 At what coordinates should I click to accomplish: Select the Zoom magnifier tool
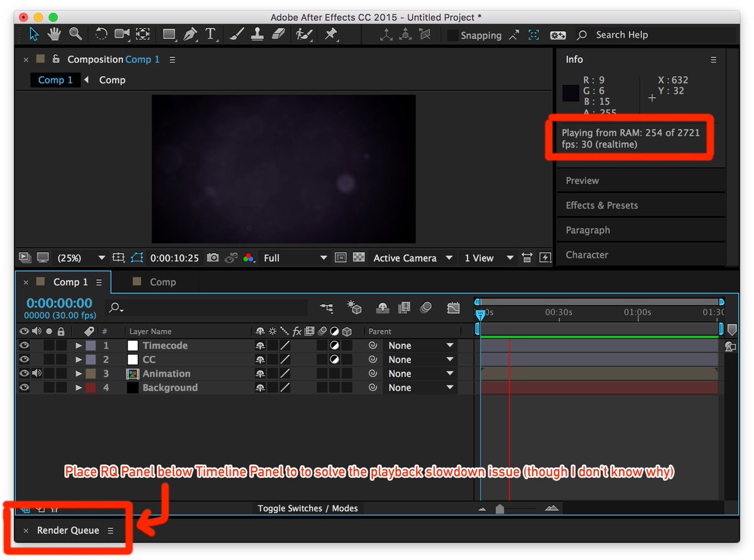point(75,34)
